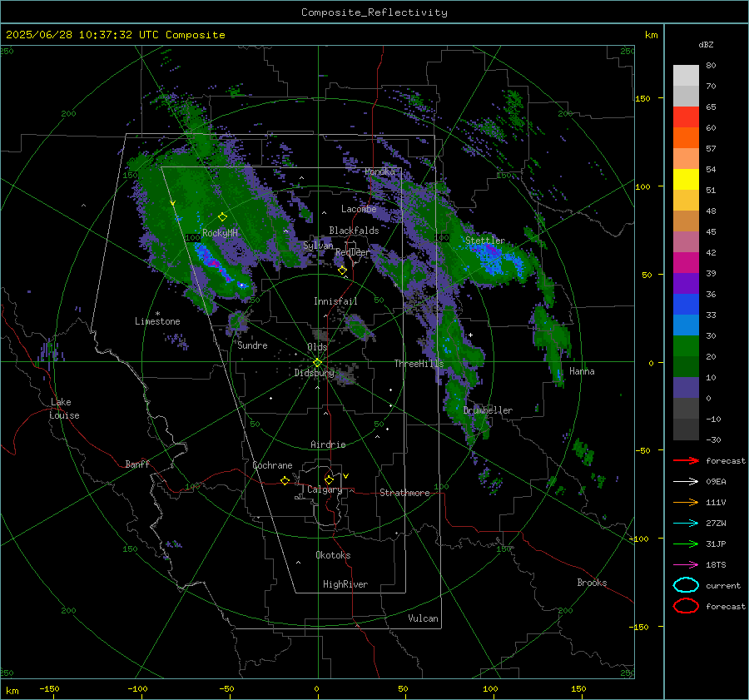Click the RockyMH label

tap(220, 233)
